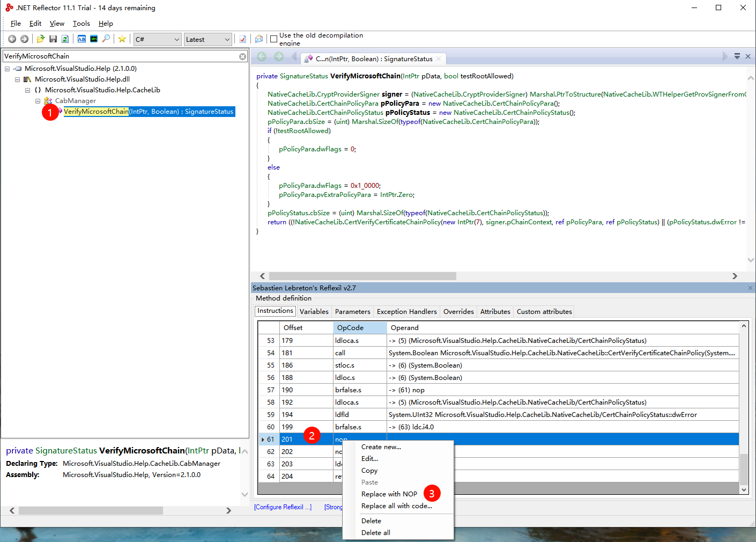Image resolution: width=756 pixels, height=542 pixels.
Task: Open the Latest version dropdown
Action: pos(208,39)
